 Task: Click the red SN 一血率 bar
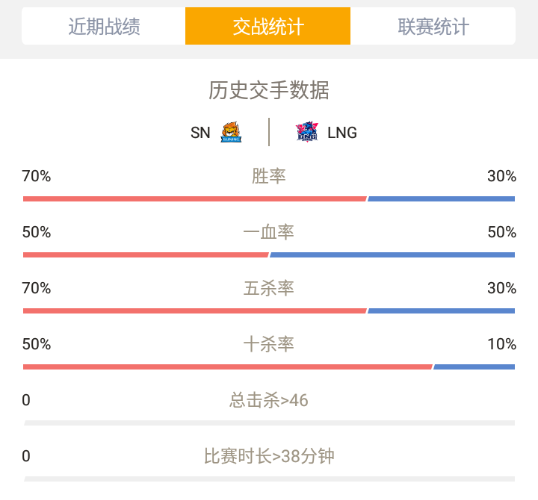click(145, 255)
